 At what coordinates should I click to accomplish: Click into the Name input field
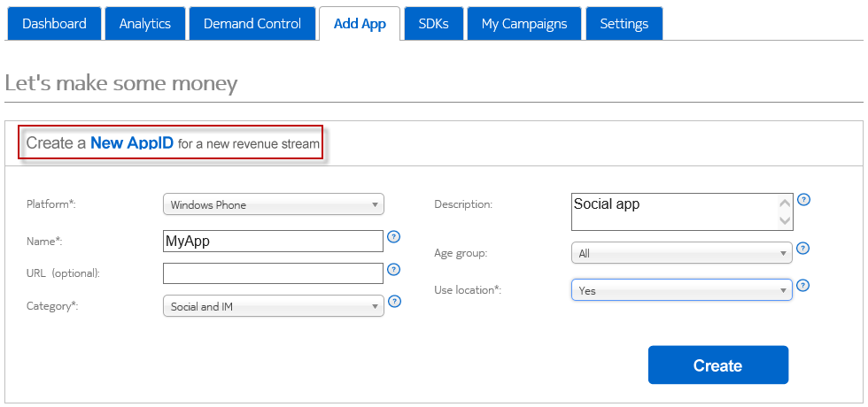pyautogui.click(x=273, y=242)
